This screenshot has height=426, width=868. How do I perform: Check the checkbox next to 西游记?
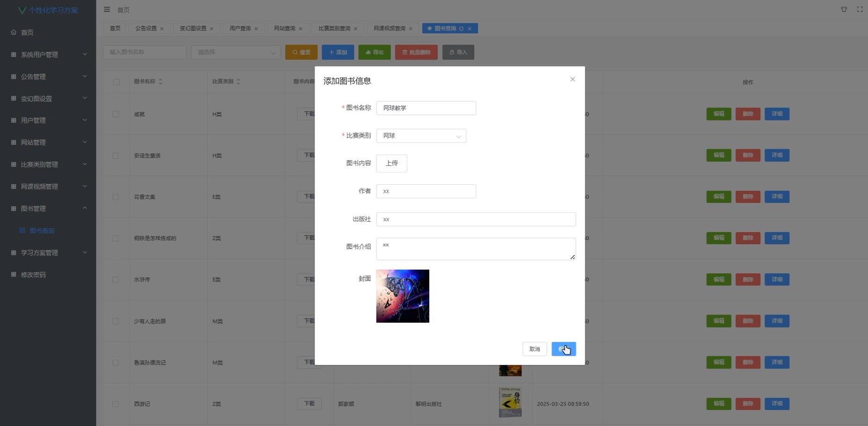tap(116, 404)
